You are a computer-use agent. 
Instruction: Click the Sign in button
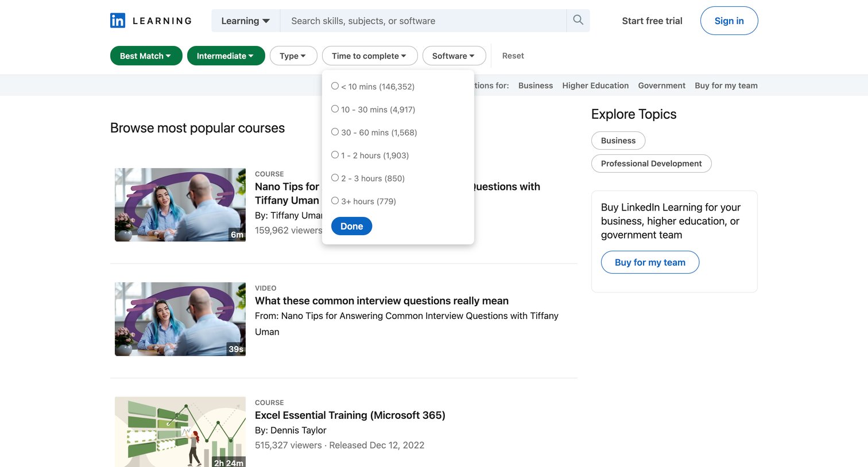[729, 21]
